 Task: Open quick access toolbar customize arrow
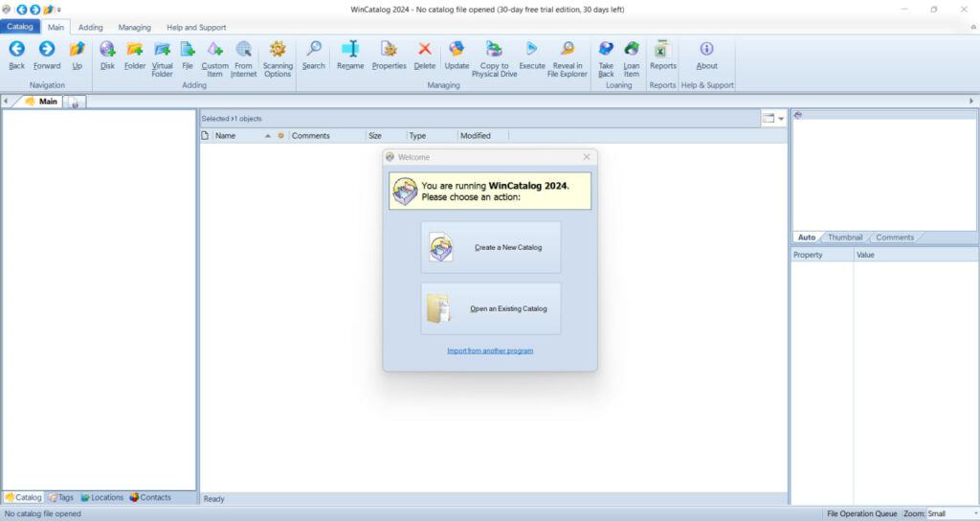coord(58,10)
